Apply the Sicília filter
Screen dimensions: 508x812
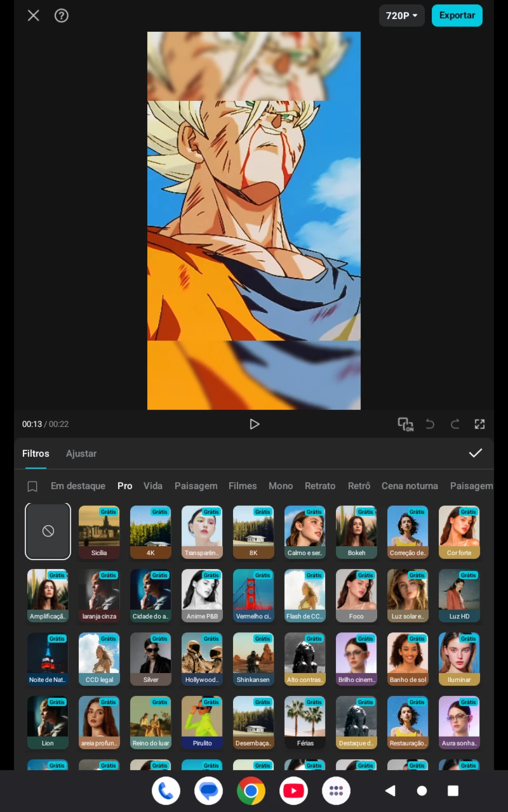(99, 532)
